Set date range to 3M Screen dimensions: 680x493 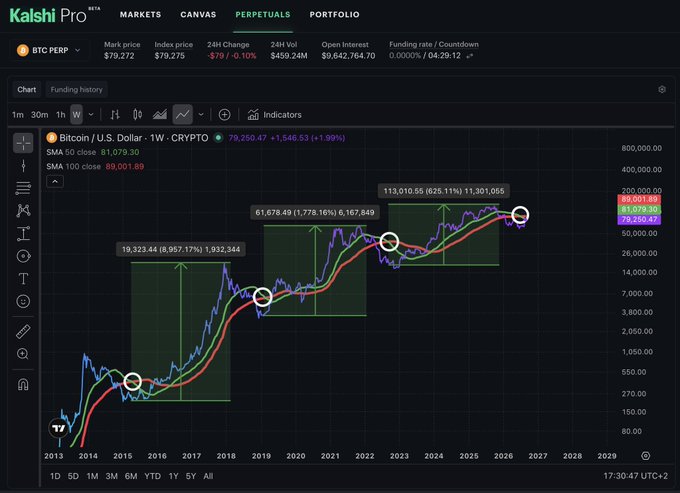coord(111,476)
